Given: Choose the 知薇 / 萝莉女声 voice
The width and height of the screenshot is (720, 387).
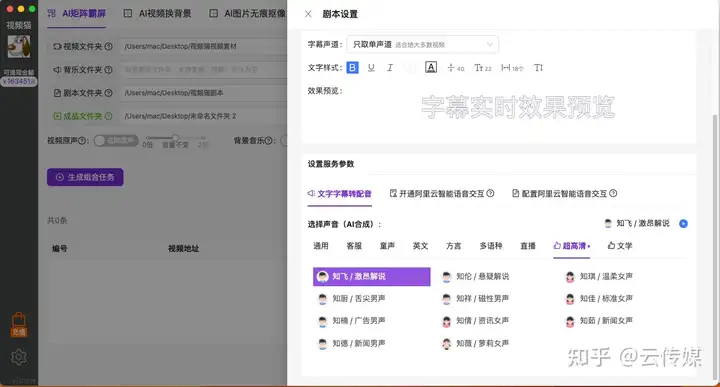Looking at the screenshot, I should tap(476, 343).
